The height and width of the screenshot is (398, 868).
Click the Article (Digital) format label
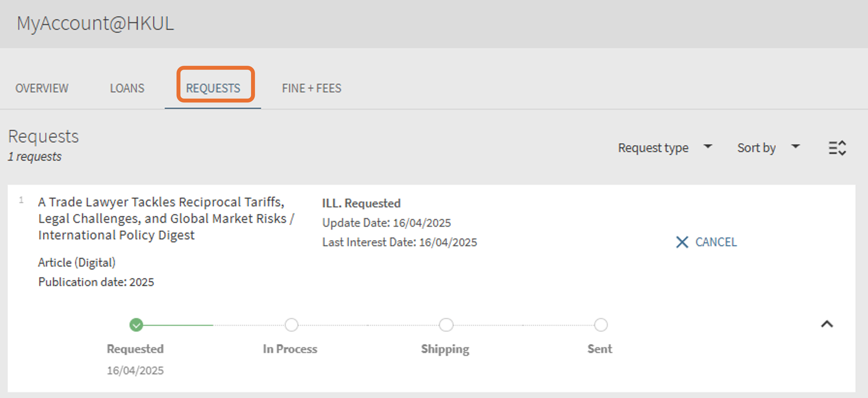[76, 262]
